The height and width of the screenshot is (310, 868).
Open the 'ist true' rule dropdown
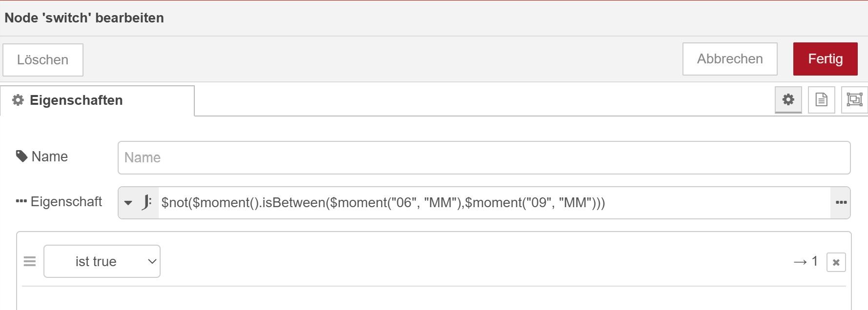[x=102, y=262]
